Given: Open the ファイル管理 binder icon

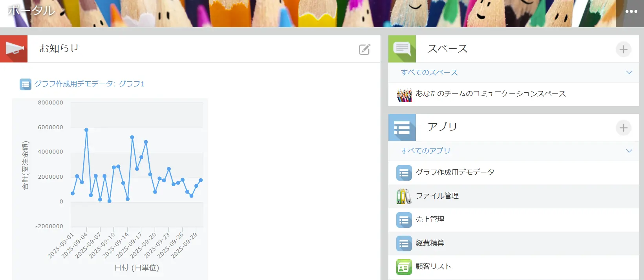Looking at the screenshot, I should click(404, 196).
